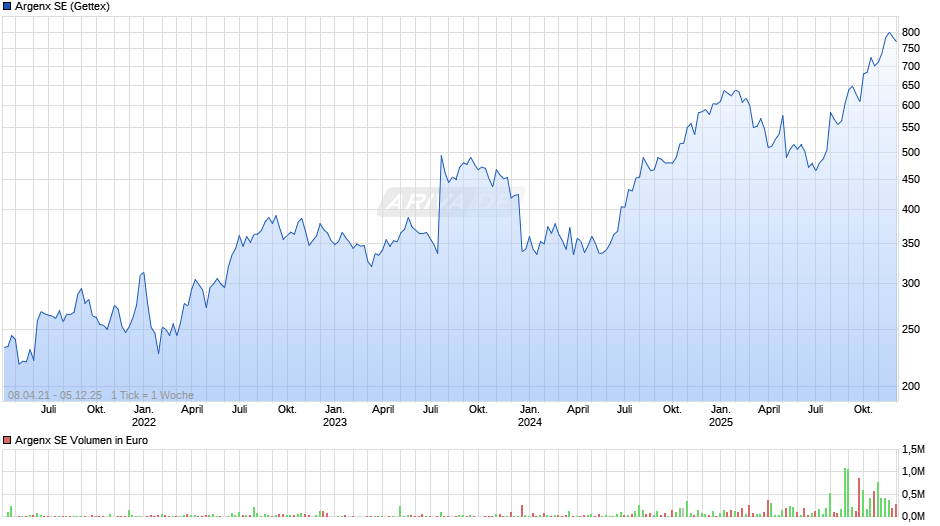
Task: Click the 350 price axis label
Action: click(911, 244)
